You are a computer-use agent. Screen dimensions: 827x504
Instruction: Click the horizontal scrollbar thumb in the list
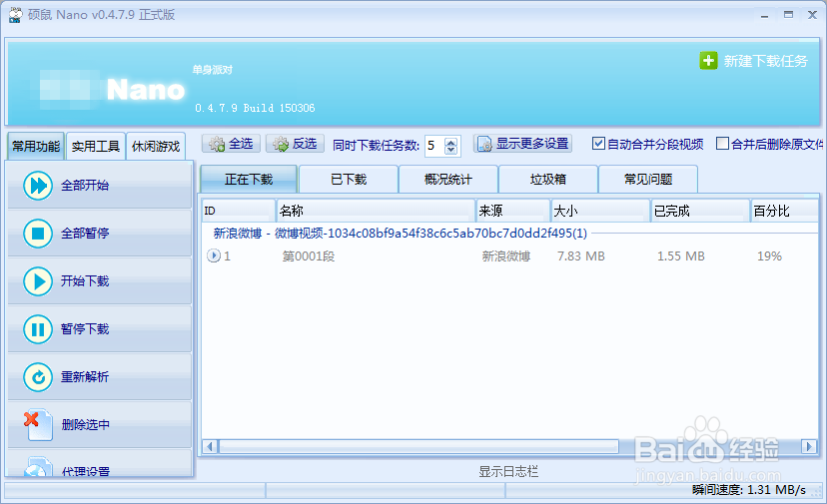418,446
